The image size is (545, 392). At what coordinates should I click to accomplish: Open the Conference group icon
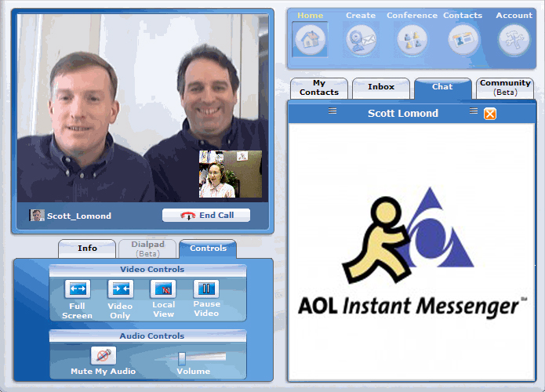412,40
